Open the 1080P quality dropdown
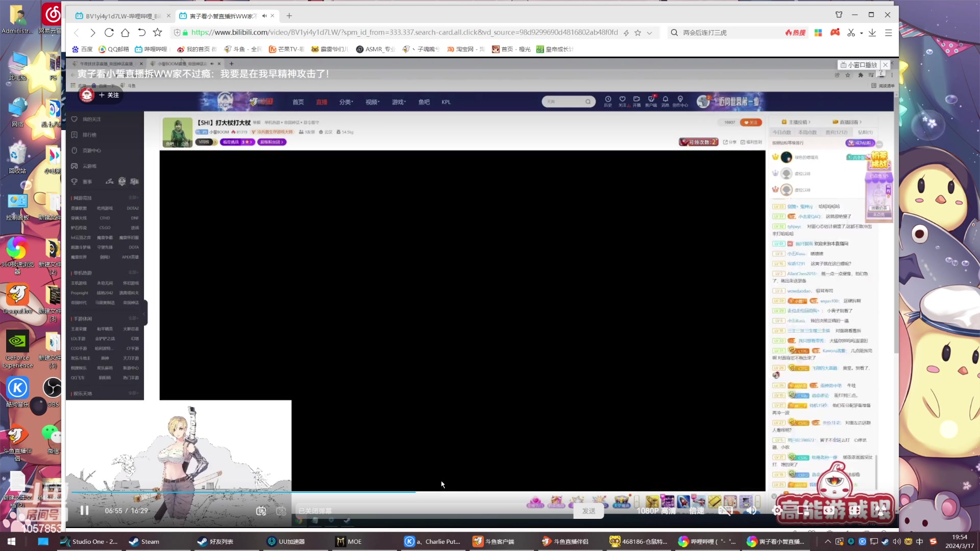This screenshot has width=980, height=551. pyautogui.click(x=656, y=511)
